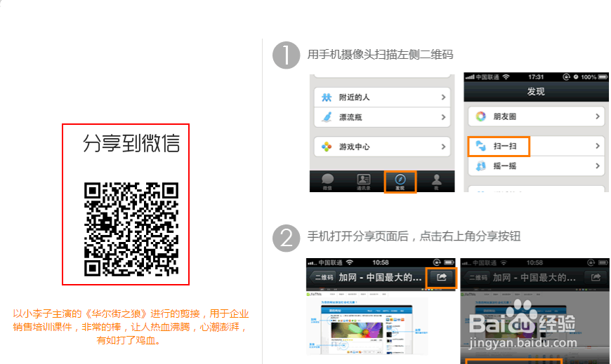The image size is (611, 364).
Task: Select the 附近的人 row label
Action: [x=354, y=97]
